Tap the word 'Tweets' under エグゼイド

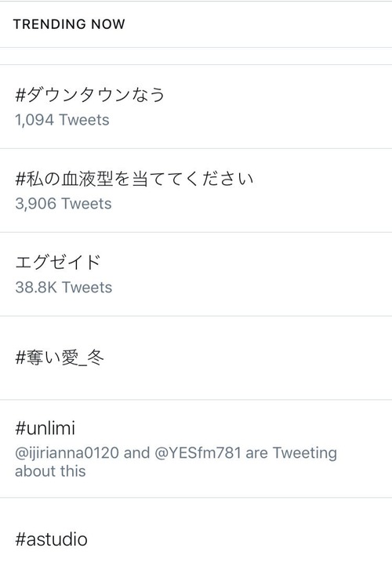coord(87,288)
